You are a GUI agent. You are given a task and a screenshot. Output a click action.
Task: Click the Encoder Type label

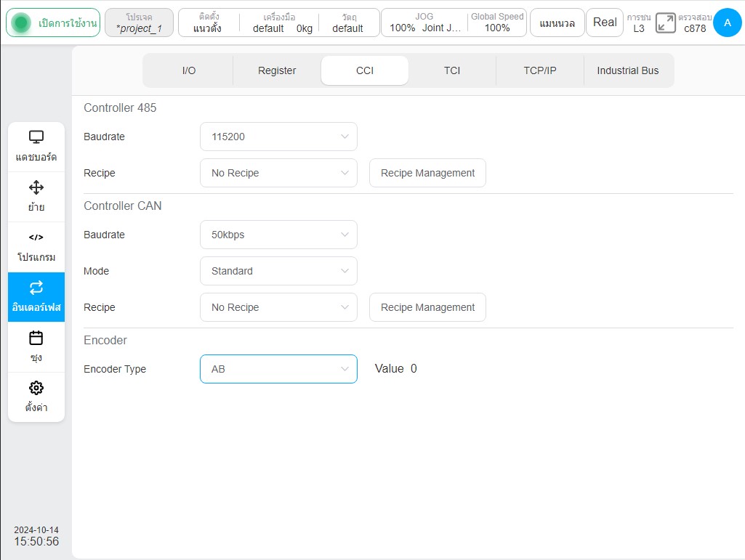click(115, 369)
